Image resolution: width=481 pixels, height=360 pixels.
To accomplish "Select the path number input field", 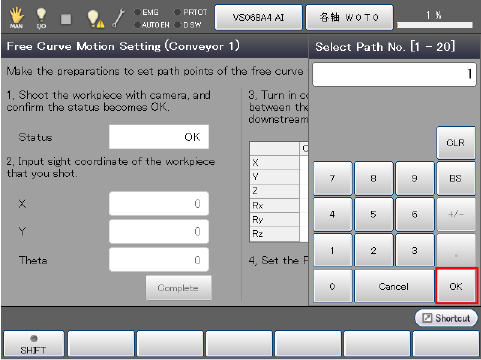I will click(x=394, y=74).
